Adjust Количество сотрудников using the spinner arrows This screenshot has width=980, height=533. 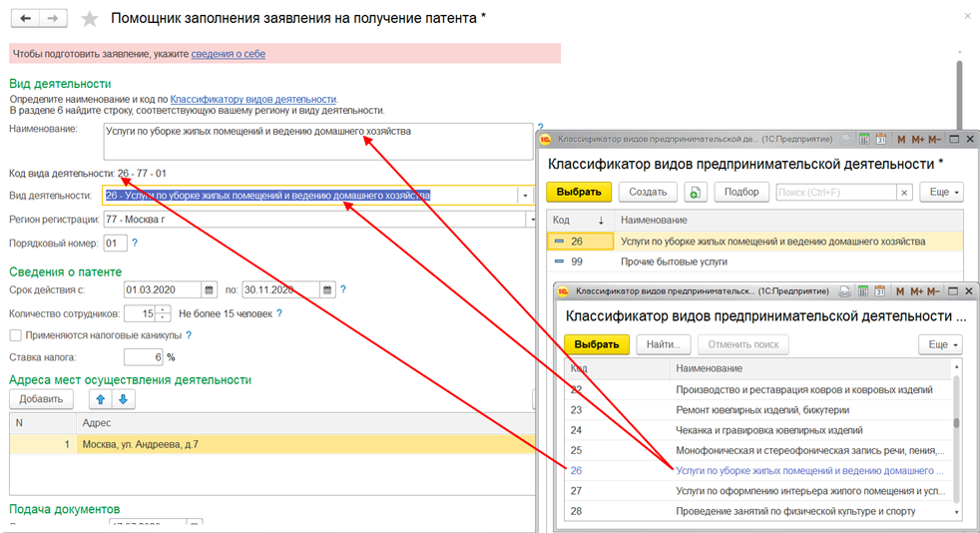[163, 313]
